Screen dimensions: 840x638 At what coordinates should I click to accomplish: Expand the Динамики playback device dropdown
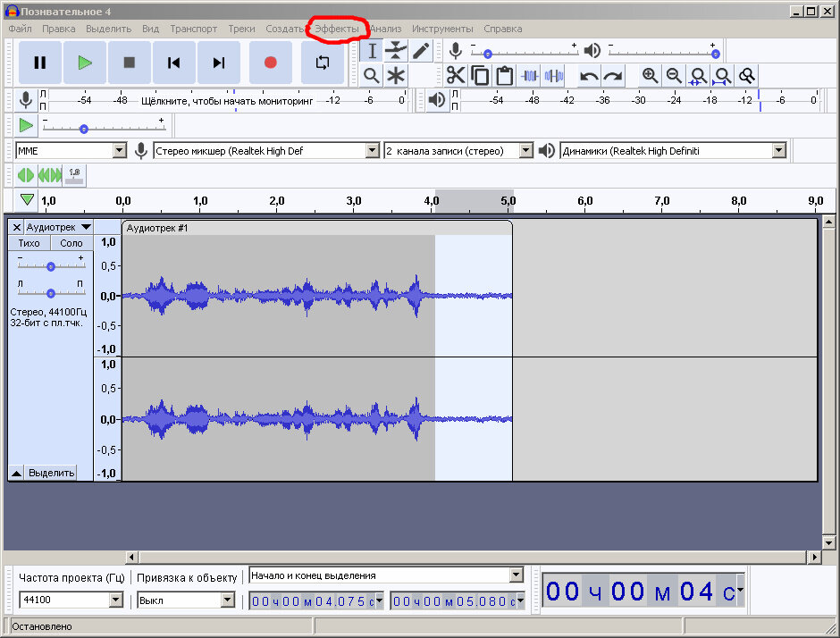779,151
